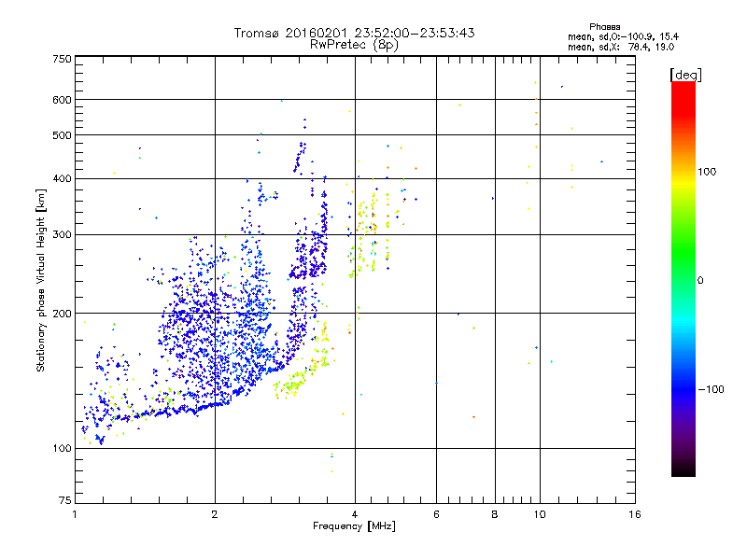Viewport: 747px width, 560px height.
Task: Select the 'mean, sd,X: 78.4, 19.0' line
Action: pyautogui.click(x=621, y=47)
